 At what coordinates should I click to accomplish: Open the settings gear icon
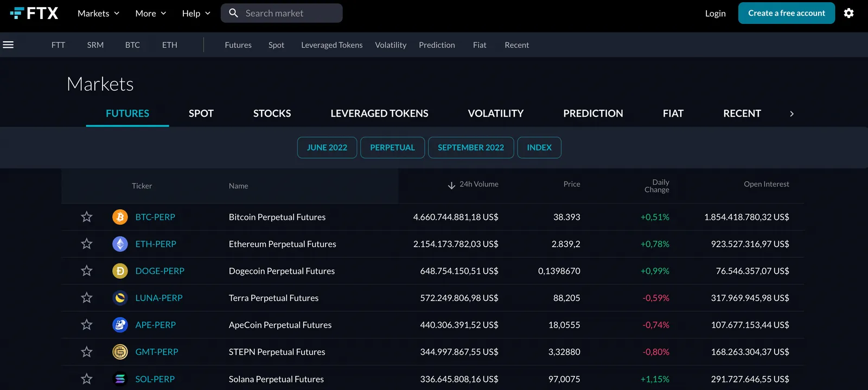849,13
